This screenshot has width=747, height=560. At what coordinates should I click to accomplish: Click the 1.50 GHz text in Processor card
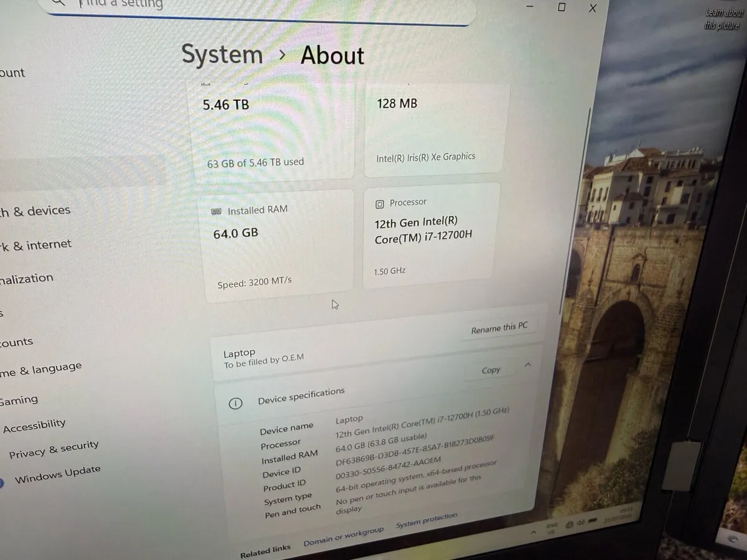pyautogui.click(x=389, y=271)
